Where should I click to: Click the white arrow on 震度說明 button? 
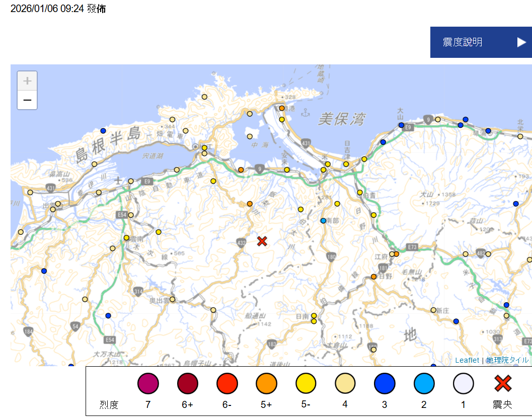pyautogui.click(x=521, y=42)
